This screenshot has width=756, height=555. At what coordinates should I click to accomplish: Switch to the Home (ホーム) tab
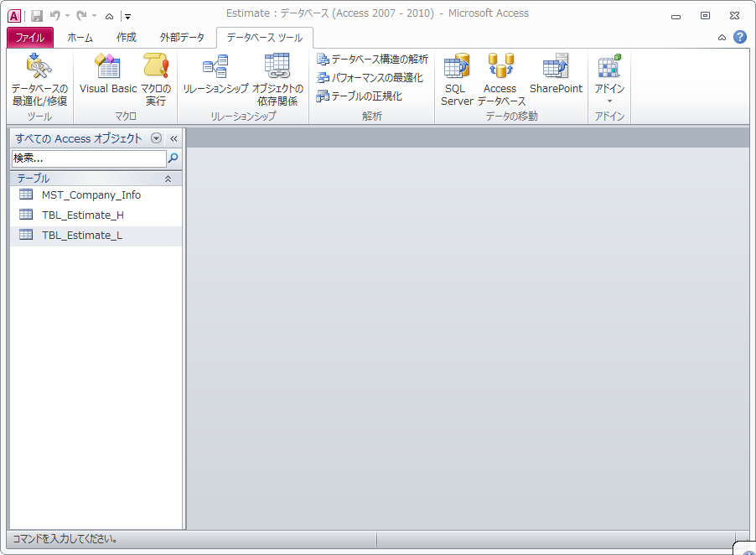[80, 37]
